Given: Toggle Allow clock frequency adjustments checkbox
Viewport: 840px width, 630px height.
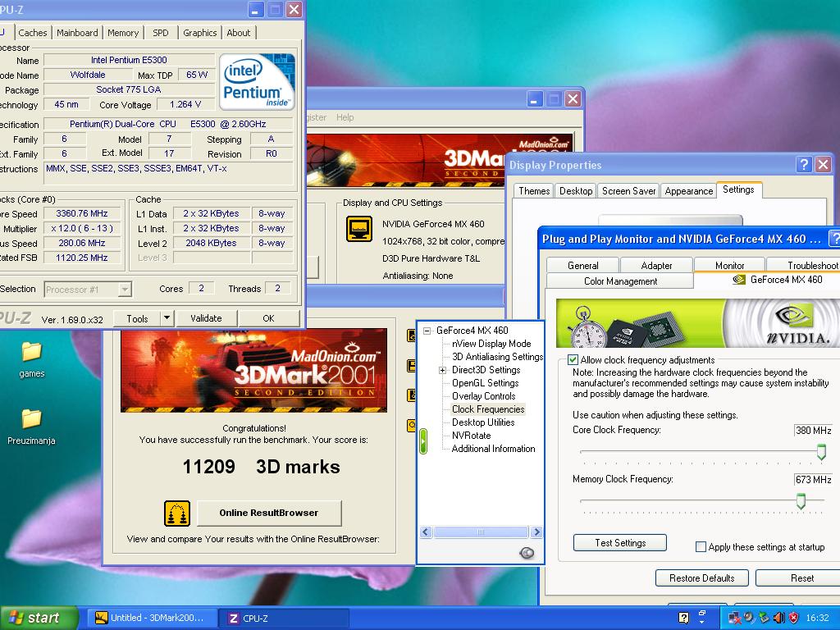Looking at the screenshot, I should [x=573, y=360].
